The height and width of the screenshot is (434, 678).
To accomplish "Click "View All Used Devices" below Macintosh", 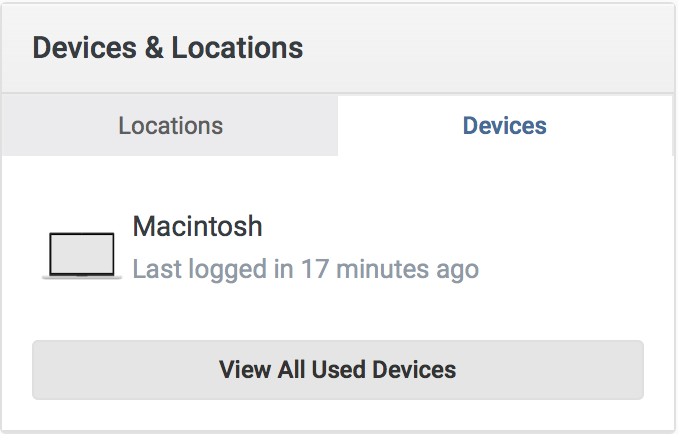I will point(338,370).
